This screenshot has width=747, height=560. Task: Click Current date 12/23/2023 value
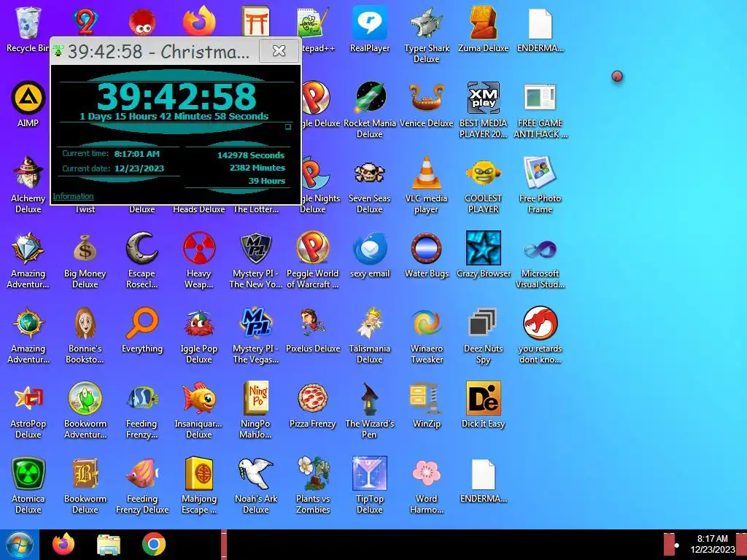139,168
